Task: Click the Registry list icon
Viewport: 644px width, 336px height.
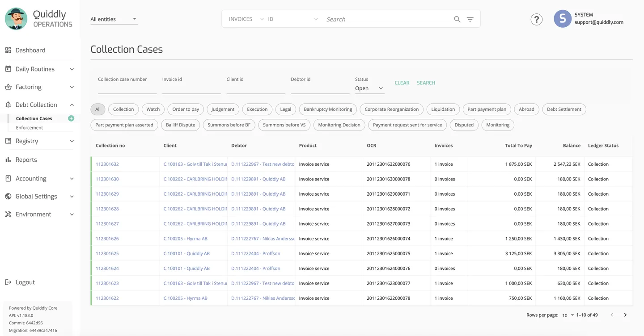Action: point(8,141)
